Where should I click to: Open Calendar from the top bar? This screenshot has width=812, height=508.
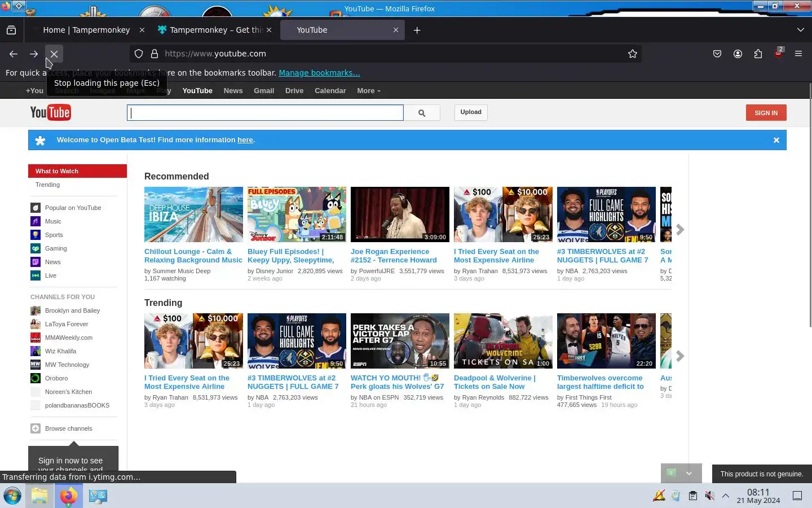330,90
